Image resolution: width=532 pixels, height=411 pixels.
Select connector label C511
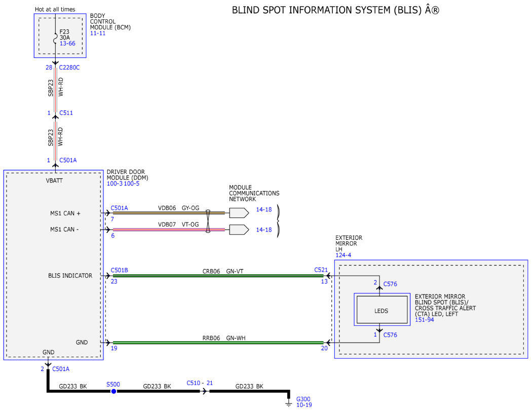tap(66, 113)
